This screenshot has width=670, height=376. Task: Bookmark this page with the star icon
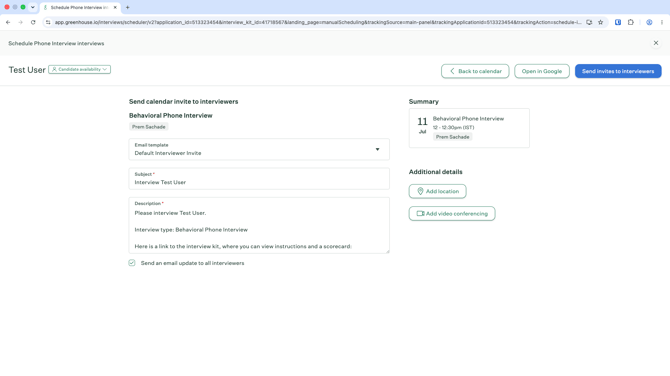click(x=600, y=22)
